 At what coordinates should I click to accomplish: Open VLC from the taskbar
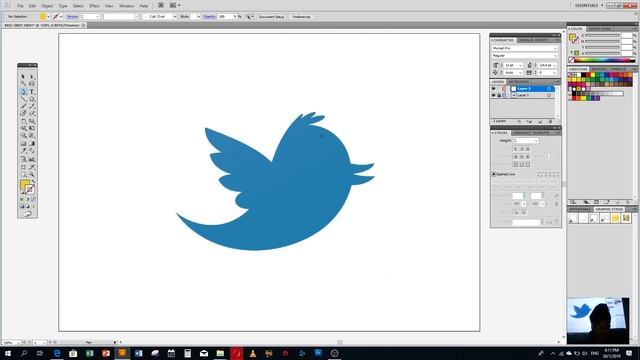pyautogui.click(x=253, y=353)
